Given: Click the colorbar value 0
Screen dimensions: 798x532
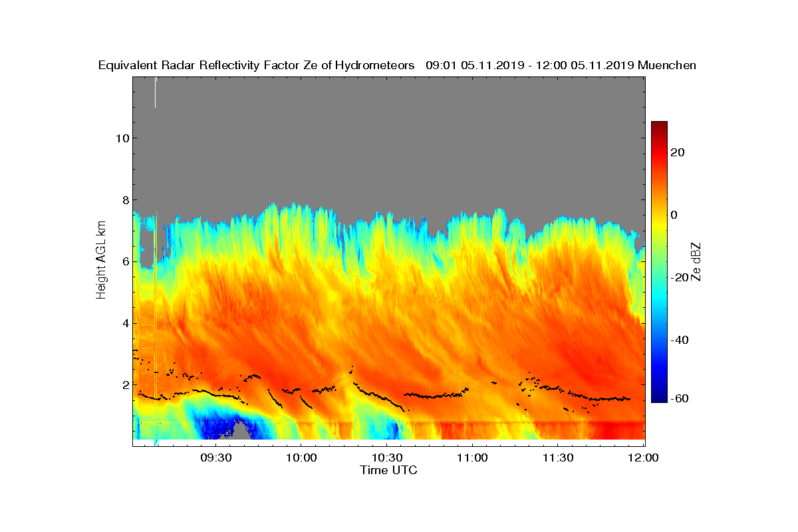Looking at the screenshot, I should click(x=674, y=215).
